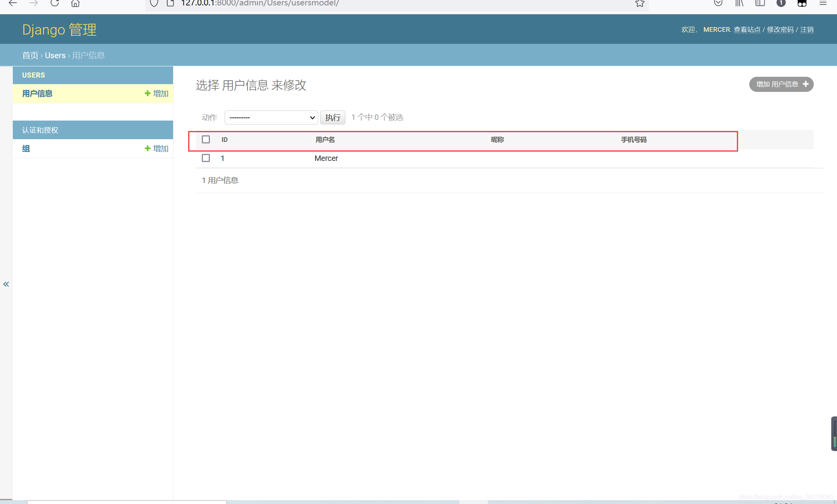This screenshot has width=837, height=504.
Task: Click the plus icon beside 组 in sidebar
Action: 147,148
